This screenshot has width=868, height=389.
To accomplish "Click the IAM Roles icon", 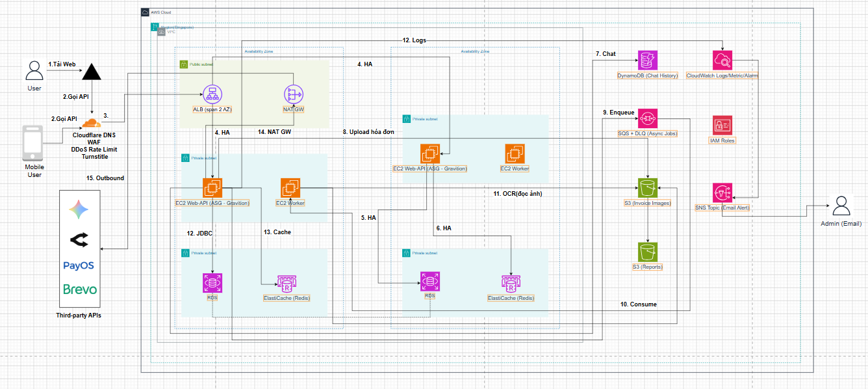I will [x=722, y=126].
